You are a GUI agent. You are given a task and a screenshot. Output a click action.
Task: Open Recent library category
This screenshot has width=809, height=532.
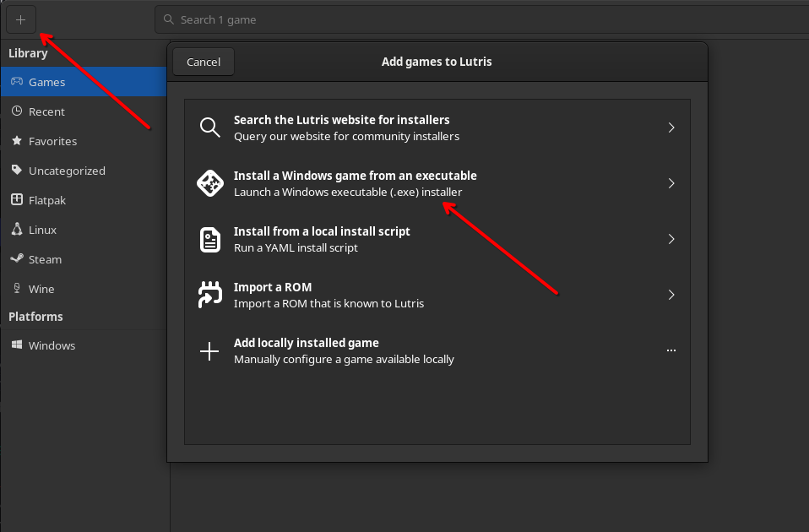click(84, 111)
